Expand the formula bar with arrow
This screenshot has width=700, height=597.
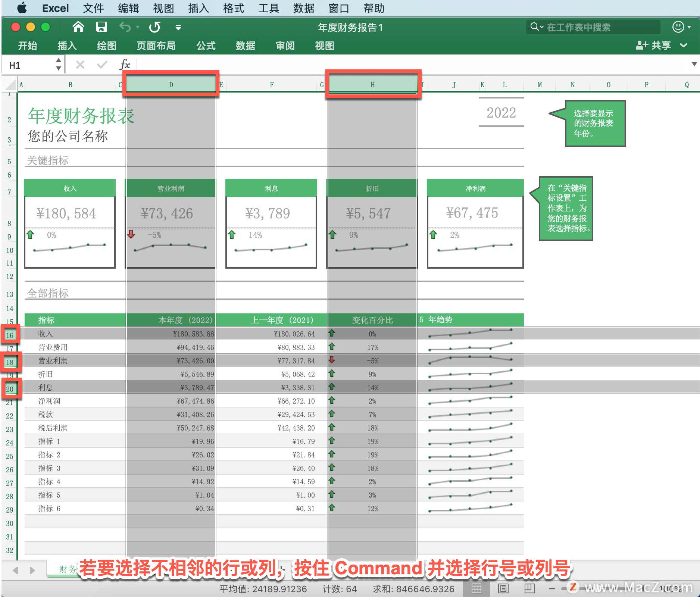pos(694,64)
